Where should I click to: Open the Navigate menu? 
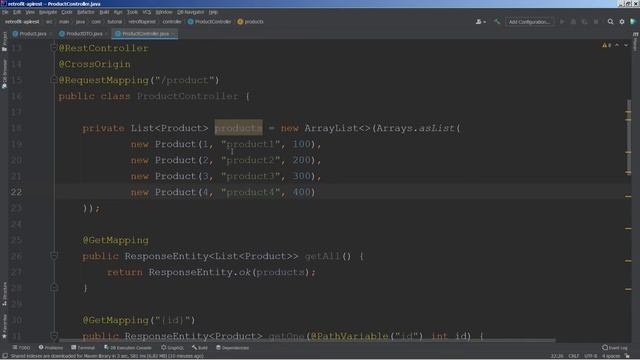48,12
